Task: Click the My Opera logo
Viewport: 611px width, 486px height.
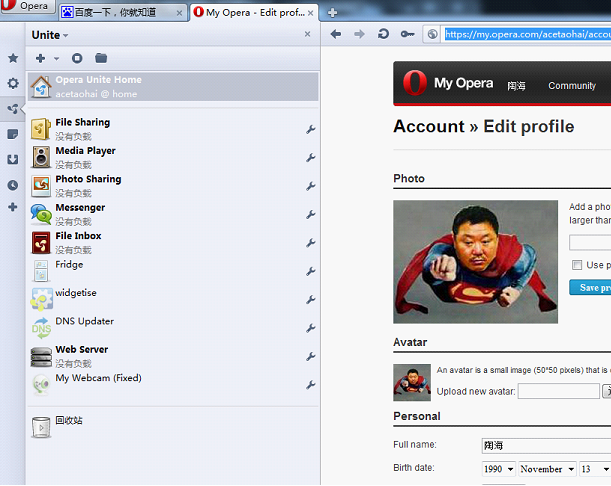Action: 448,83
